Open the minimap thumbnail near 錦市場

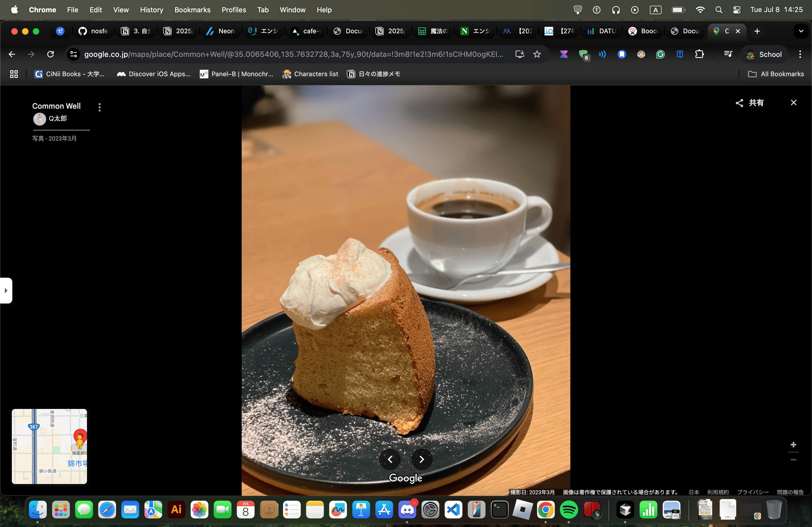pos(49,446)
